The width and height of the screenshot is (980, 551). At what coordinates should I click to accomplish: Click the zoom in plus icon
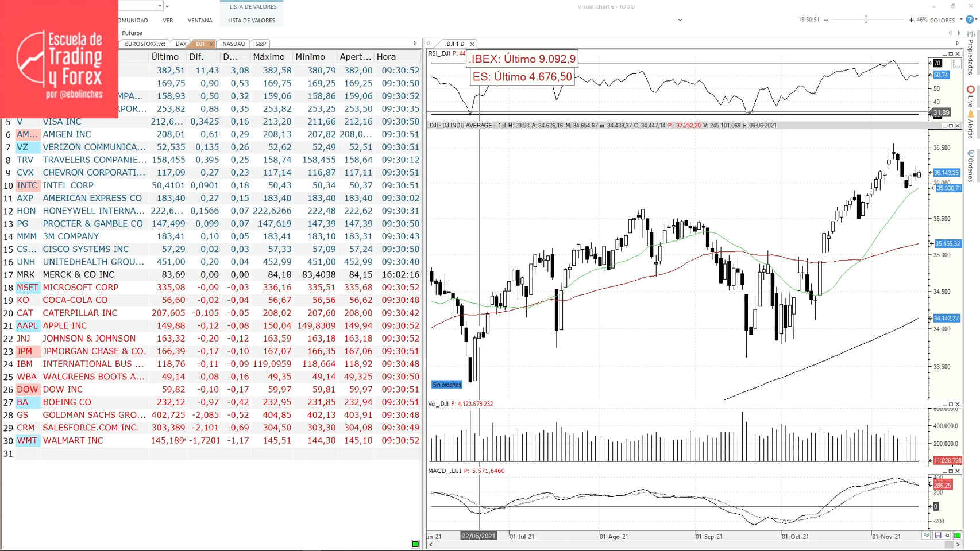click(x=911, y=20)
